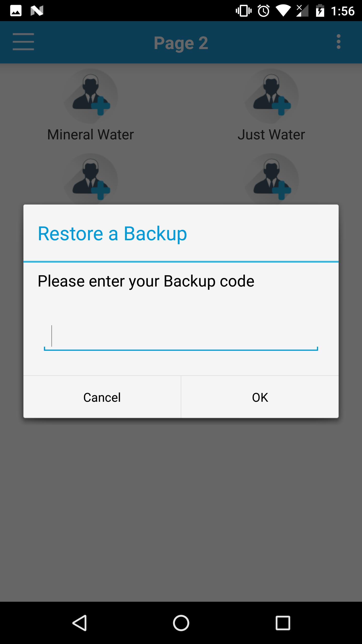Tap the Mineral Water label
Image resolution: width=362 pixels, height=644 pixels.
(90, 134)
